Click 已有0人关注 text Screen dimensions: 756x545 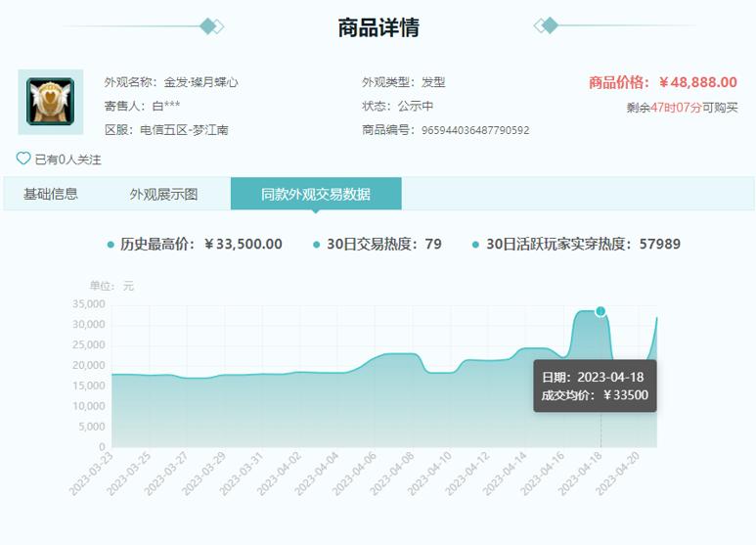tap(68, 159)
